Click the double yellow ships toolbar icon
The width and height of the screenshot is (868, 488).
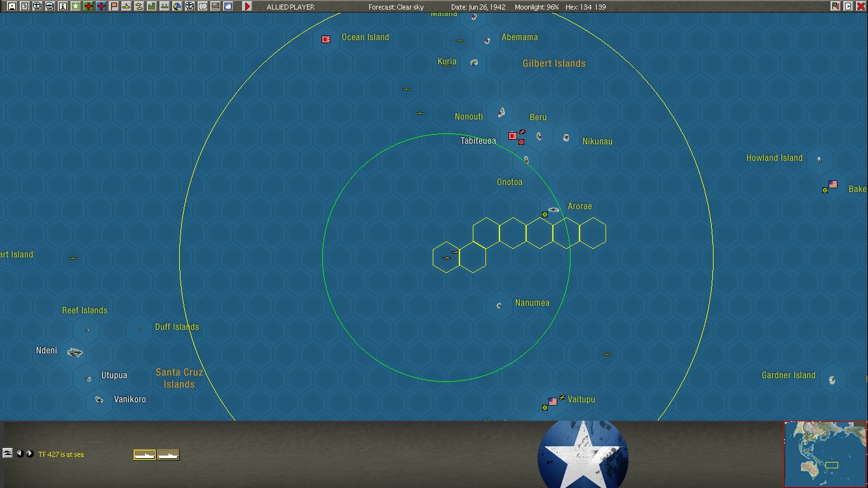coord(139,6)
